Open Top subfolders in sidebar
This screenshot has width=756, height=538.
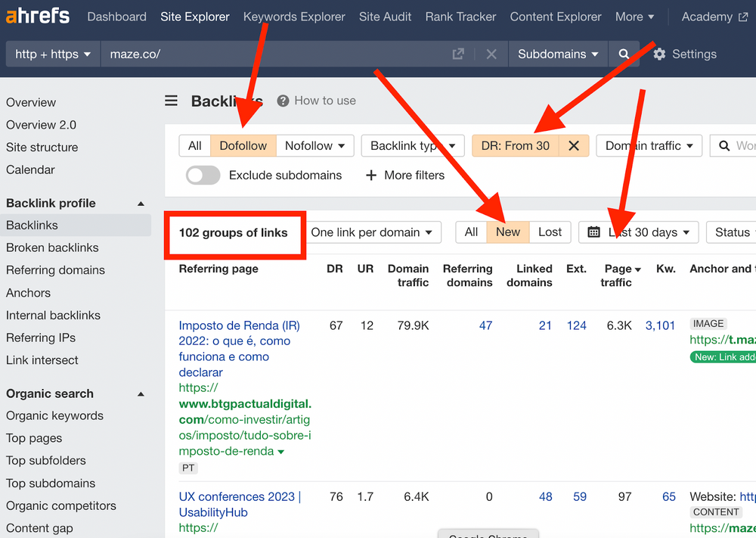(x=46, y=461)
